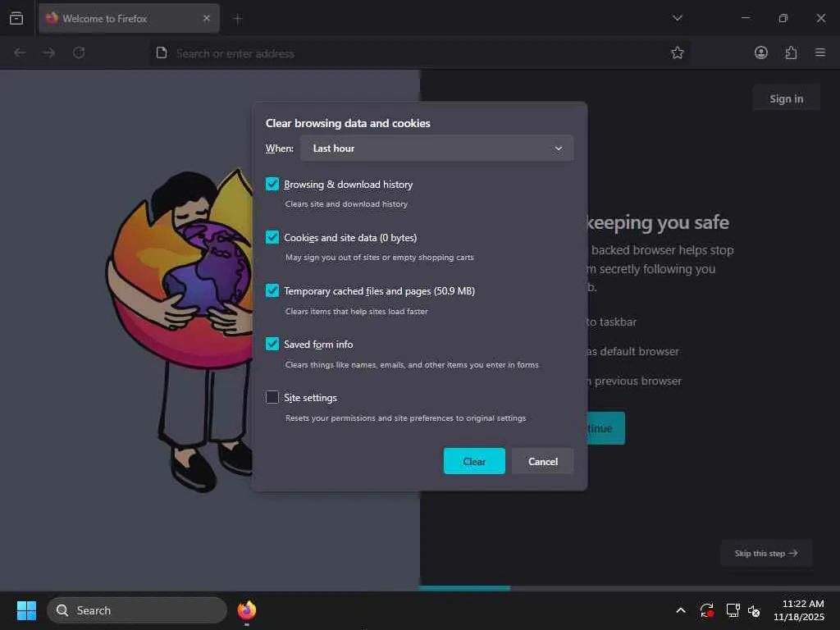Open the sync update tray icon
840x630 pixels.
click(x=706, y=610)
